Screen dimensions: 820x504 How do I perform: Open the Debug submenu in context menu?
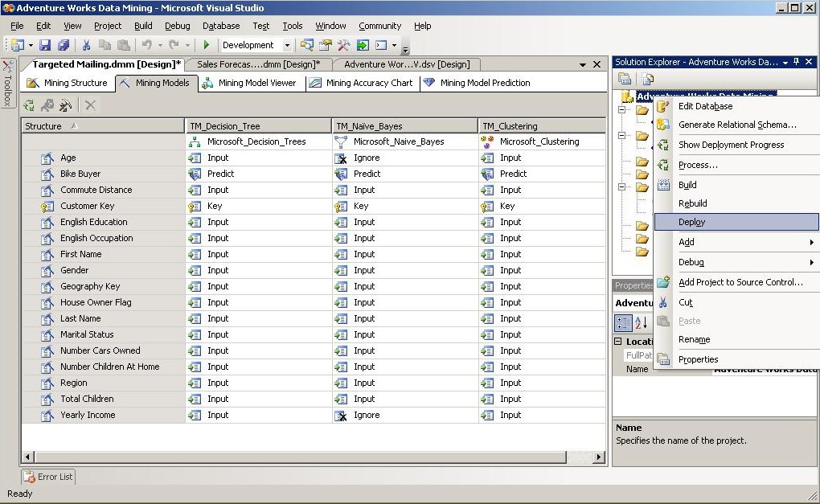(x=737, y=262)
